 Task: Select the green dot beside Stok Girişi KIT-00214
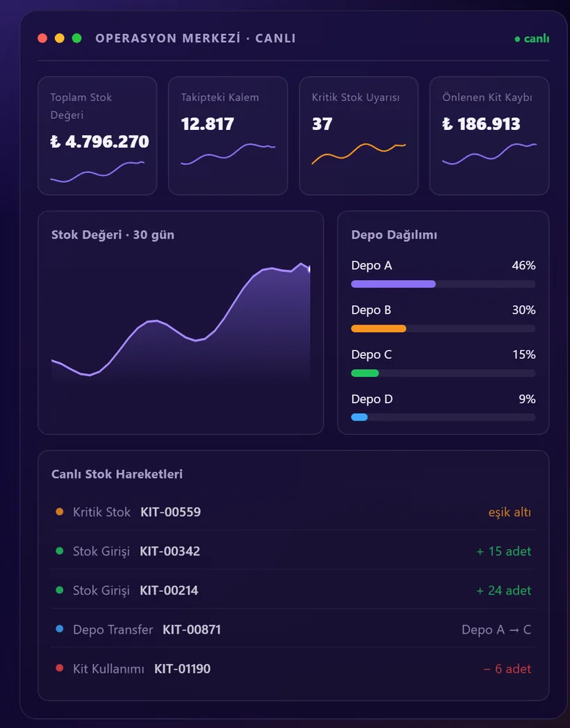[59, 590]
